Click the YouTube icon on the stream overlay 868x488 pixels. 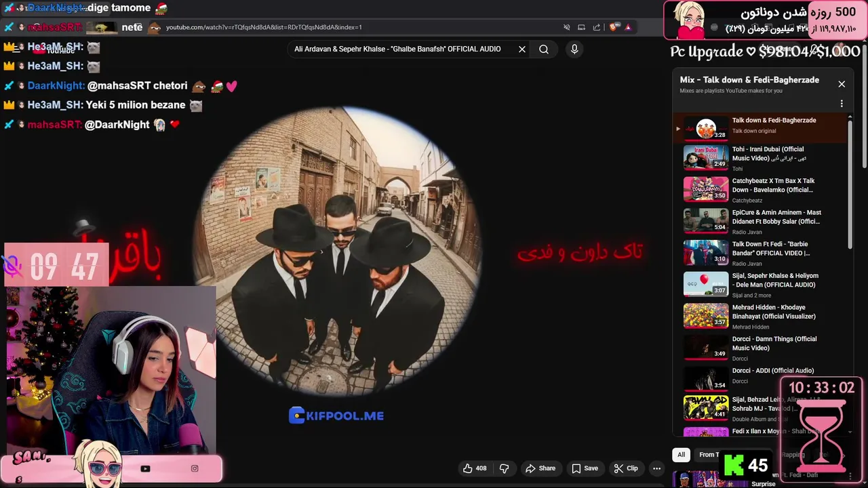[145, 468]
